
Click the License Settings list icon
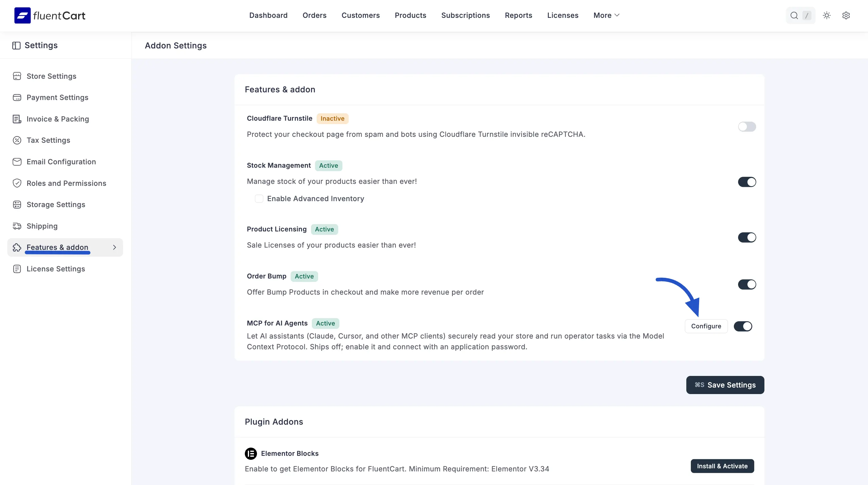[17, 269]
